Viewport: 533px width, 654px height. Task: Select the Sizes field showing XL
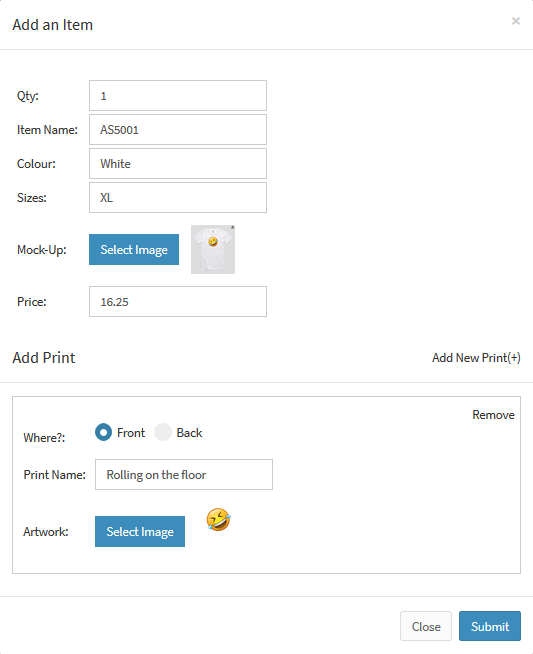(x=178, y=197)
